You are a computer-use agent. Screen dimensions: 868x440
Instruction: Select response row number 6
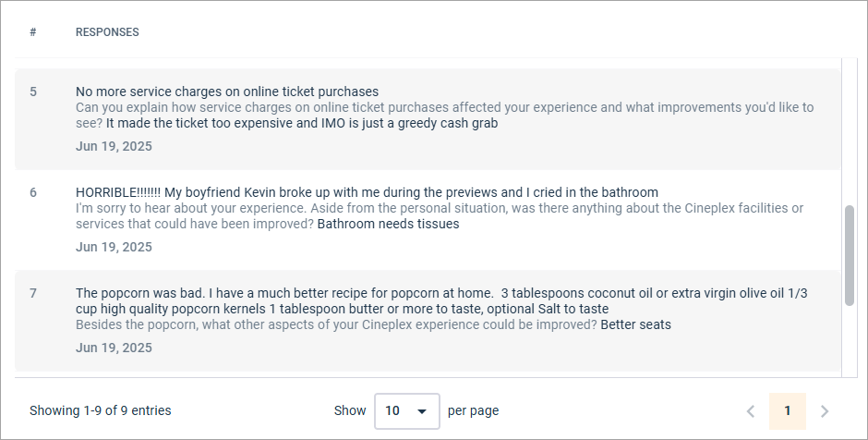[x=33, y=192]
